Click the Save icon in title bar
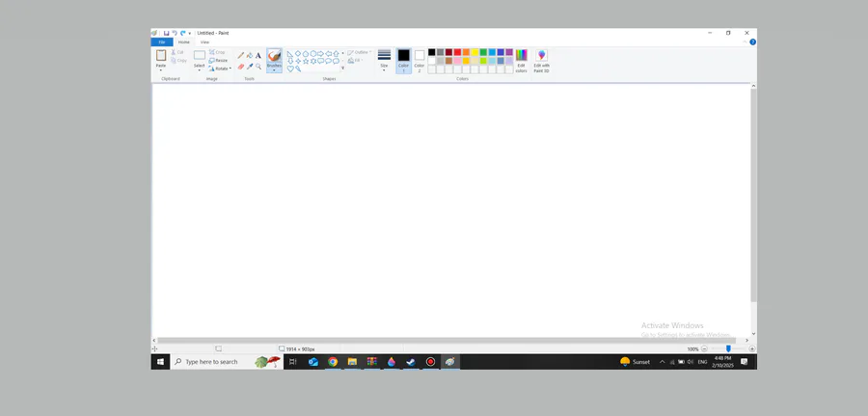868x416 pixels. 167,33
